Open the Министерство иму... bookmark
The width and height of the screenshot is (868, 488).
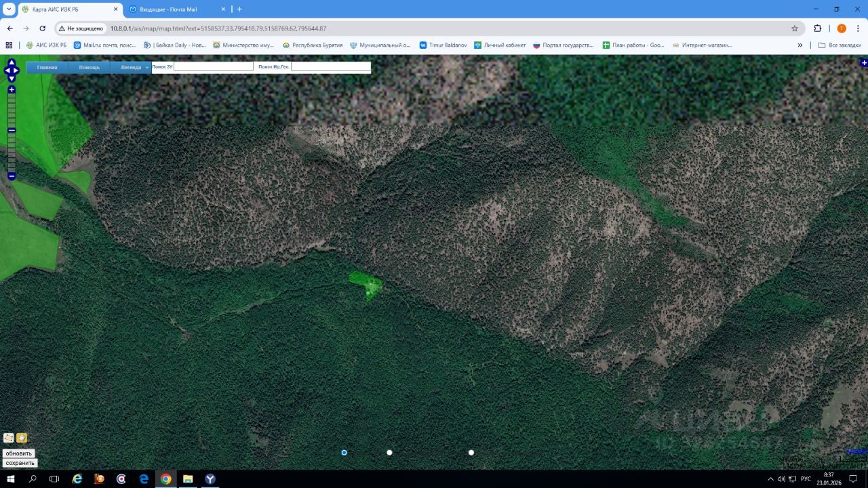pos(243,45)
